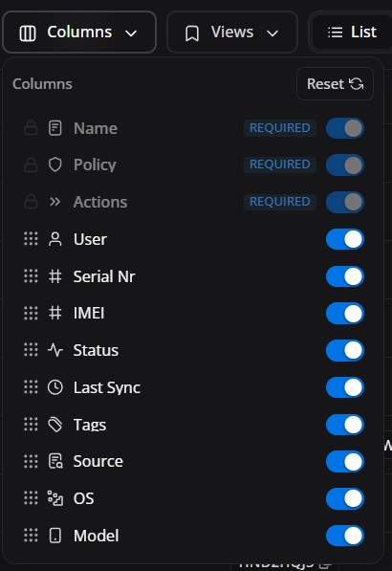Click the hash icon next to Serial Nr

pyautogui.click(x=54, y=276)
